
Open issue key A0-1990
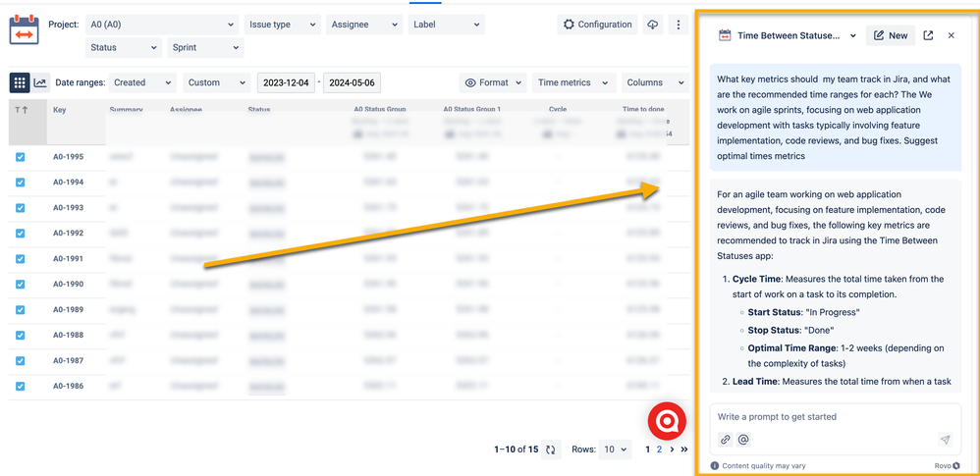(68, 285)
